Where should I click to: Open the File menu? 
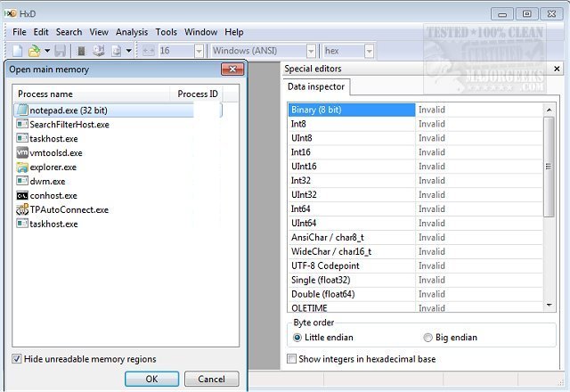[x=20, y=32]
